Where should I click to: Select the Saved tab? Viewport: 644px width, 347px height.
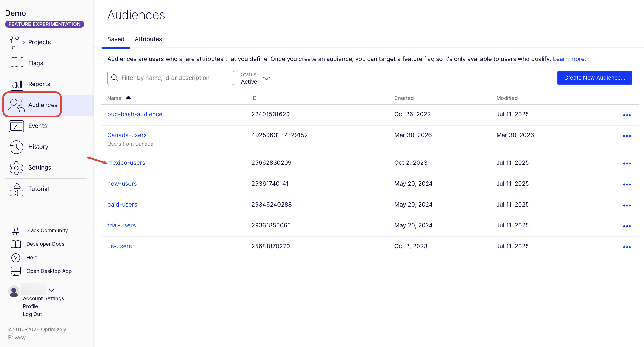pos(116,39)
